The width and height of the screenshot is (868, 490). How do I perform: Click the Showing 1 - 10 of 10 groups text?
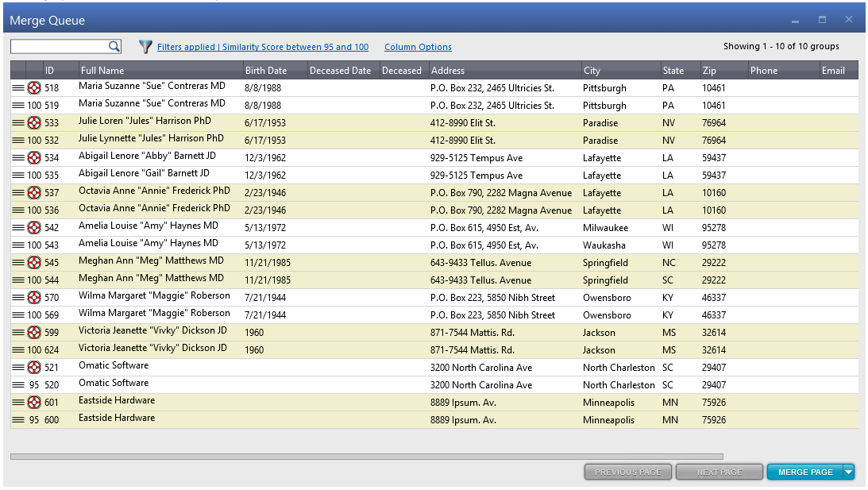781,47
